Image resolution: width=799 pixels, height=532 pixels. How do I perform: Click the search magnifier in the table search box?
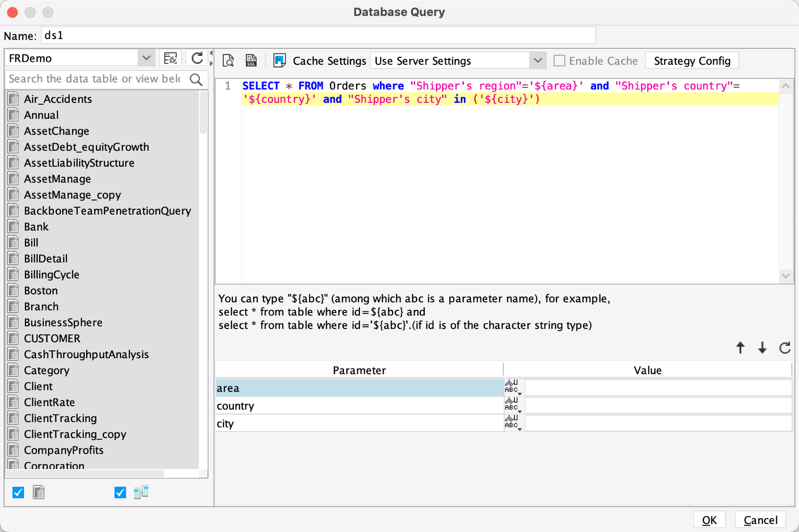[x=196, y=79]
